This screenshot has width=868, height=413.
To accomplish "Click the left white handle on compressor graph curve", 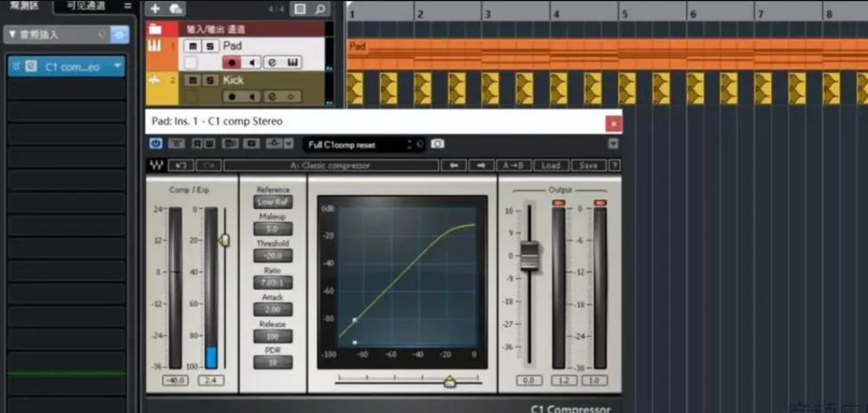I will 355,320.
